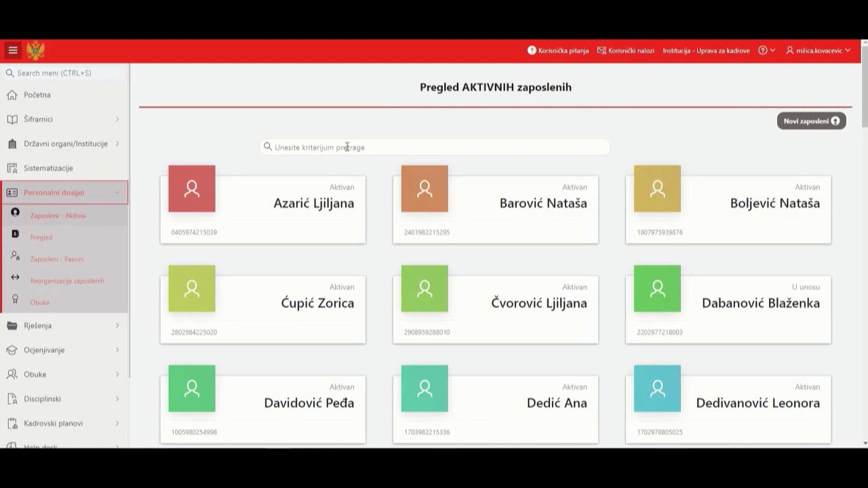The image size is (868, 488).
Task: Collapse the Personalni dosijei section
Action: (x=64, y=192)
